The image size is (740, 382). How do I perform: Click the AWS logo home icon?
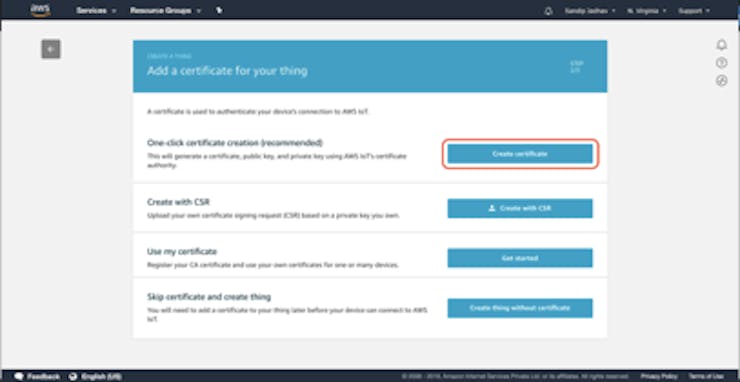41,10
